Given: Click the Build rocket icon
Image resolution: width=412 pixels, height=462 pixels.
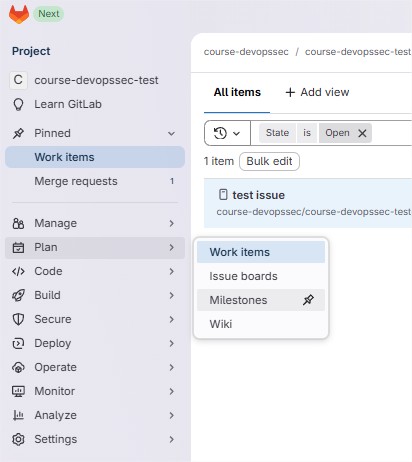Looking at the screenshot, I should (x=18, y=295).
